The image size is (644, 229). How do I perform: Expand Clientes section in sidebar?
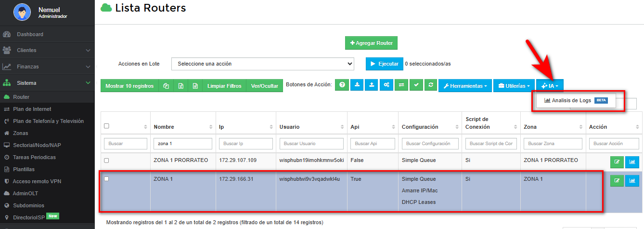(47, 50)
